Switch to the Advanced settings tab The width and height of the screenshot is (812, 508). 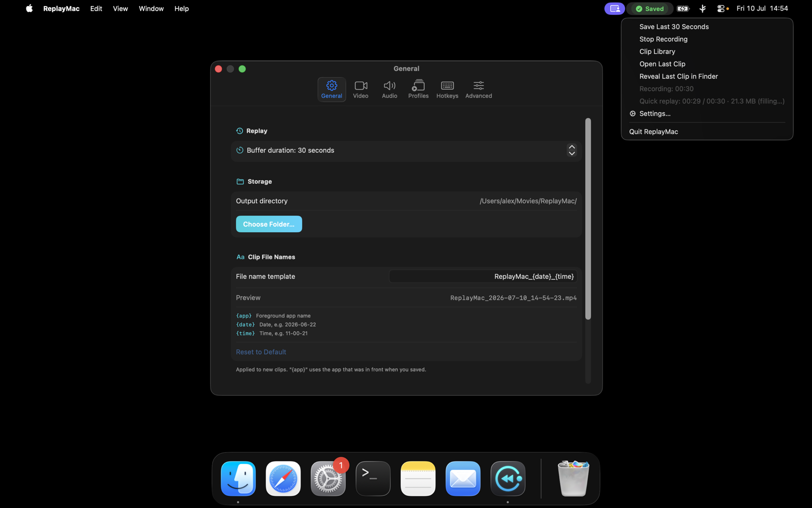[479, 89]
